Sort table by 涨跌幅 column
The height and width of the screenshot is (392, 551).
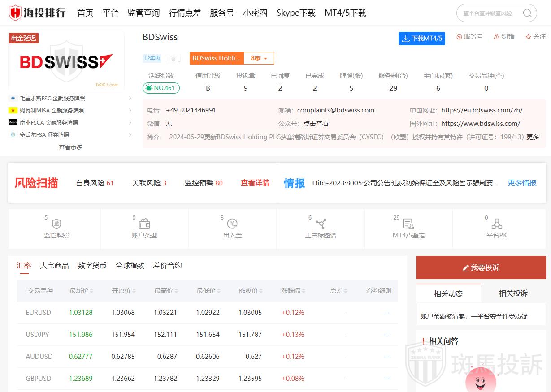pyautogui.click(x=304, y=291)
